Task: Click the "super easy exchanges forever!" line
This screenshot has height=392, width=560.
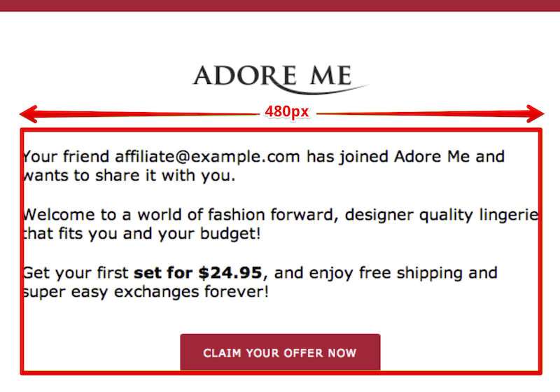Action: [x=146, y=292]
